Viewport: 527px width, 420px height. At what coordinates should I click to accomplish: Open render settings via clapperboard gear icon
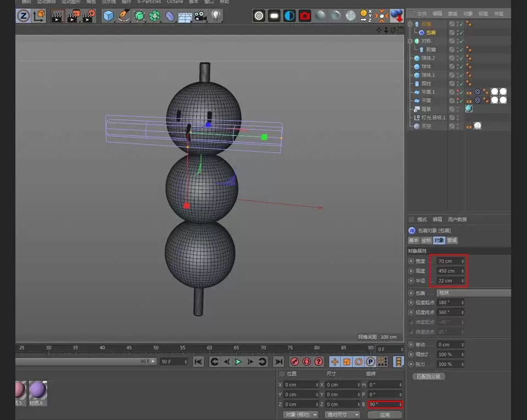point(88,16)
